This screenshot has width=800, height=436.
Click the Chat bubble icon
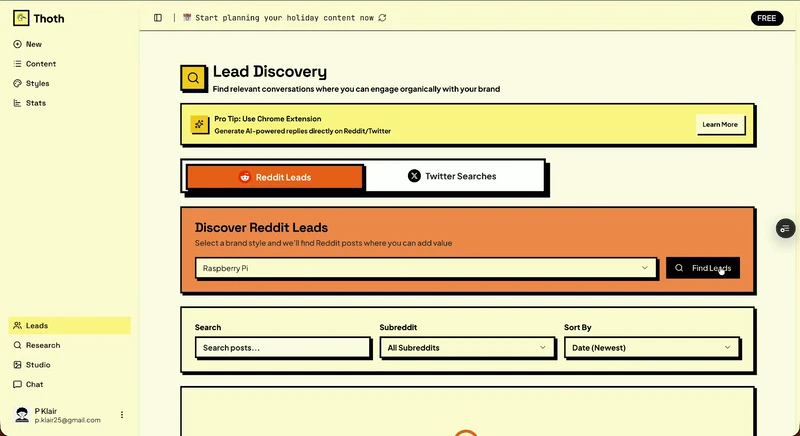point(17,384)
